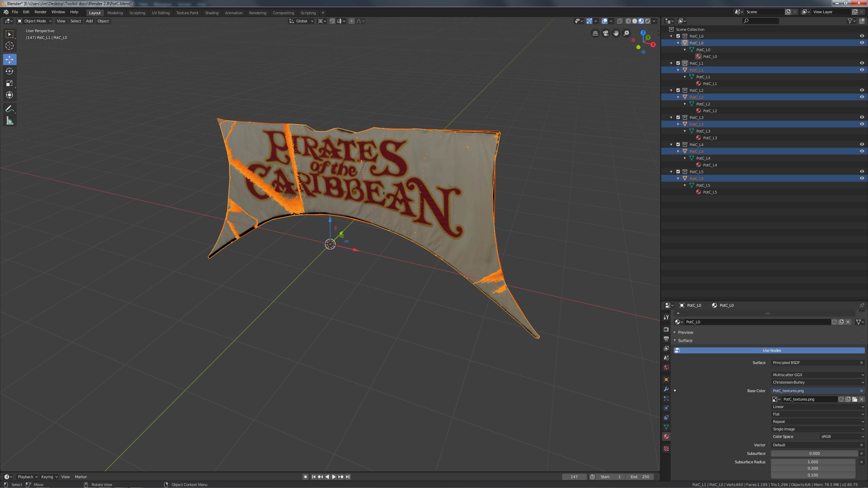Toggle camera view icon in viewport
This screenshot has width=868, height=488.
pyautogui.click(x=606, y=33)
